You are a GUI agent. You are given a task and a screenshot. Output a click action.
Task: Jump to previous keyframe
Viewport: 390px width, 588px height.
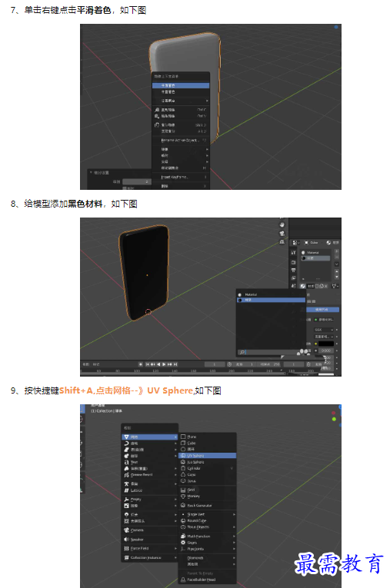(x=153, y=364)
